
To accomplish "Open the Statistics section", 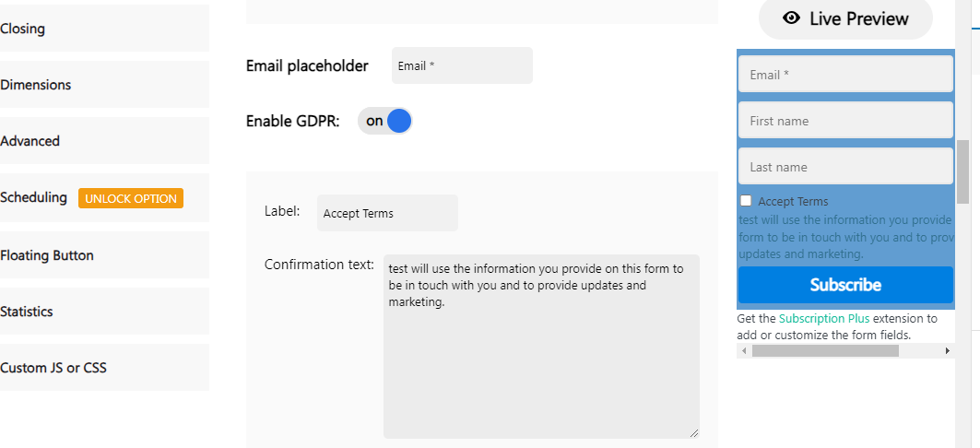I will click(x=104, y=312).
